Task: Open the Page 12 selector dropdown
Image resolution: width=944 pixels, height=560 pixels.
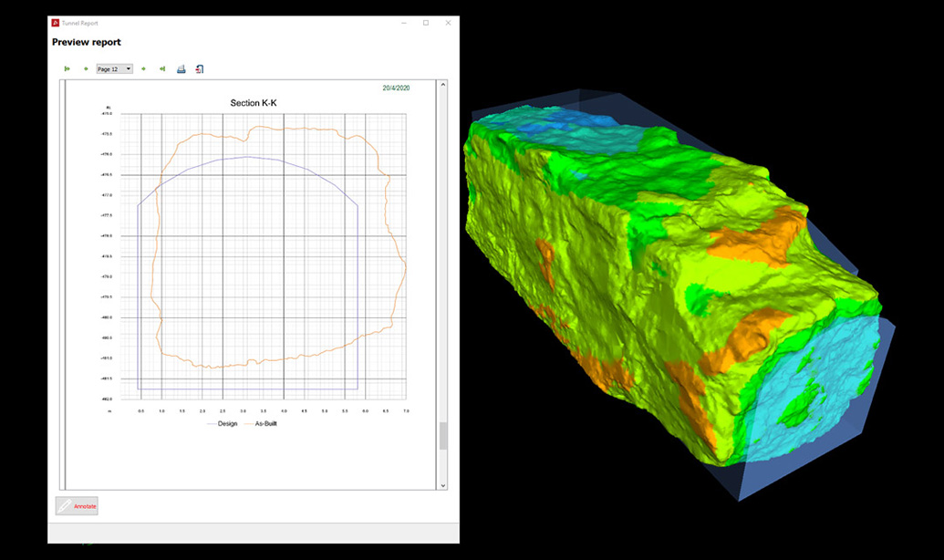Action: click(111, 68)
